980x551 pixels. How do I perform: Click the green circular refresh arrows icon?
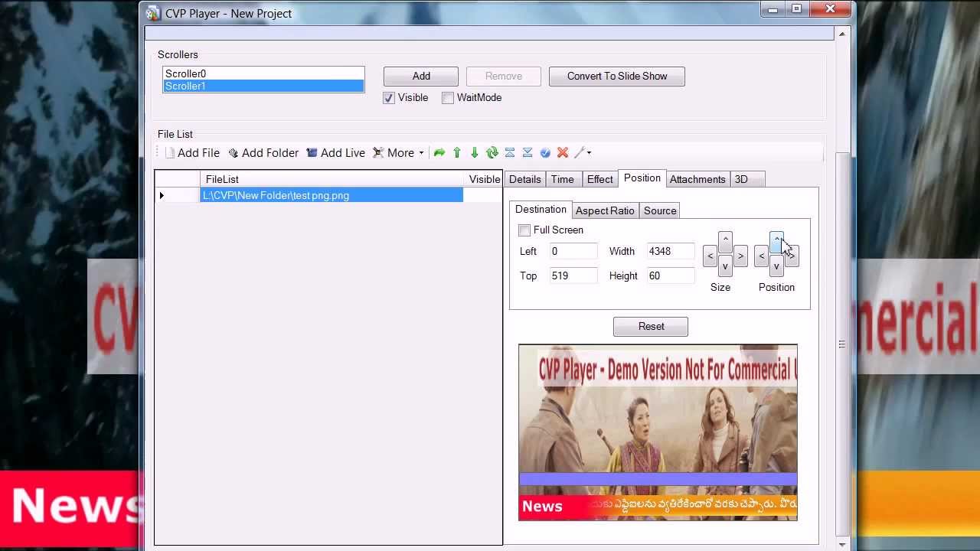coord(492,153)
